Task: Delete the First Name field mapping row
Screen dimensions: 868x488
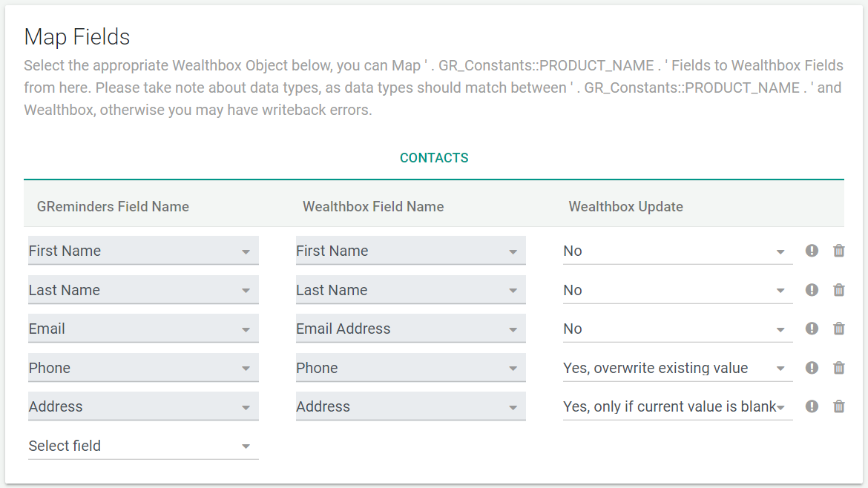Action: (839, 251)
